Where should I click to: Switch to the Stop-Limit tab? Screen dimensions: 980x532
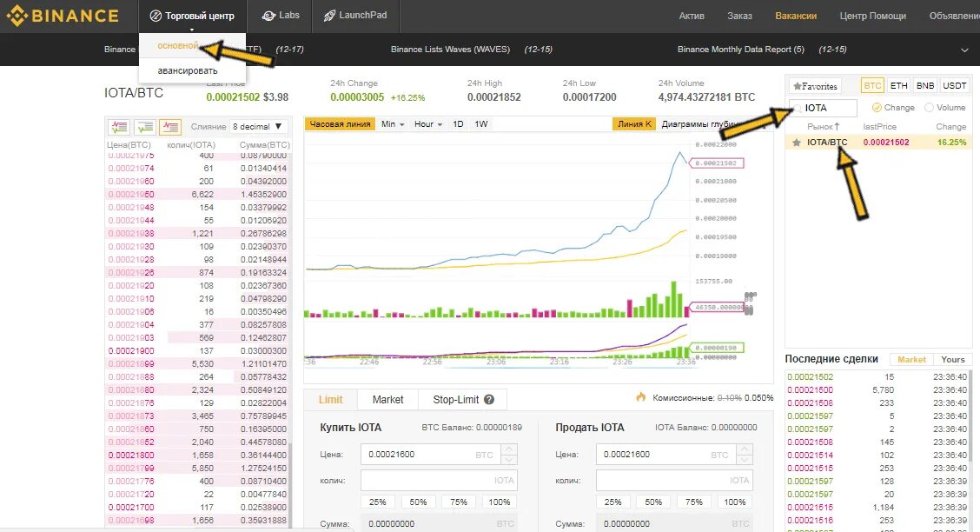click(x=462, y=400)
